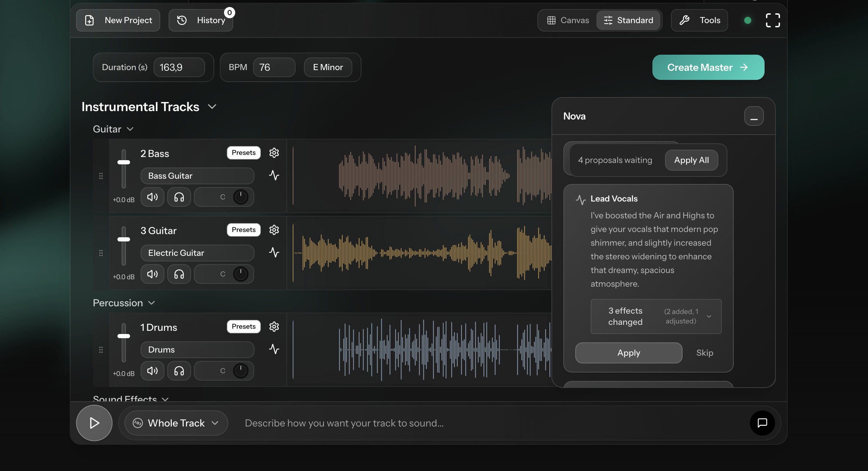Grab the drag handle of 3 Guitar track
The width and height of the screenshot is (868, 471).
[101, 253]
